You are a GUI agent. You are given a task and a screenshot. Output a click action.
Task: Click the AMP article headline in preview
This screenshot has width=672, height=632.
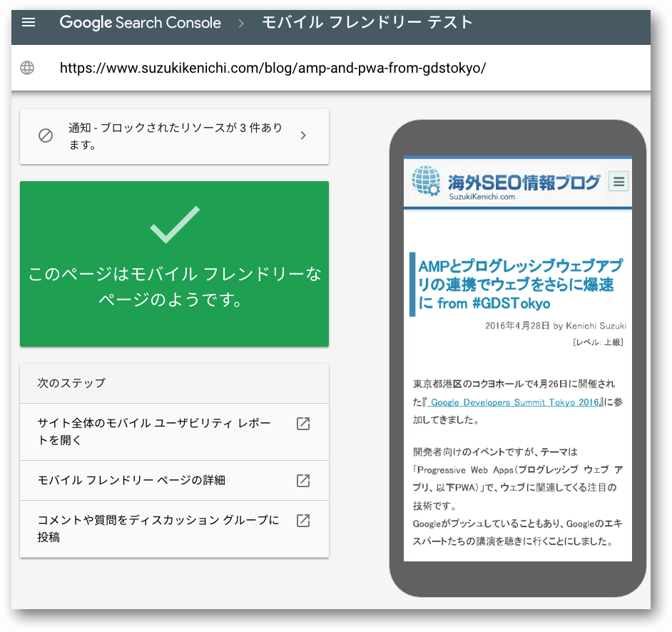point(520,285)
